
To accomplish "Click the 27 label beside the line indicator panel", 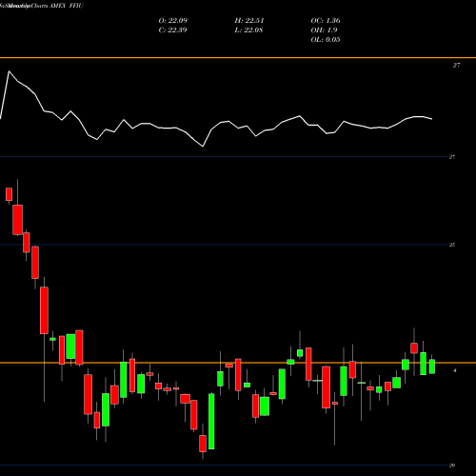I will [456, 66].
